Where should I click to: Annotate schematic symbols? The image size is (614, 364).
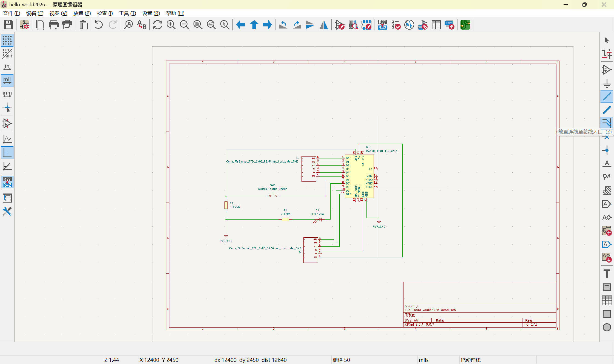[382, 25]
